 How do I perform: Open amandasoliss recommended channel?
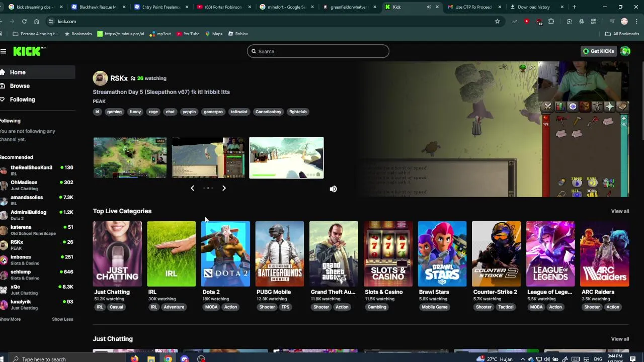(37, 200)
